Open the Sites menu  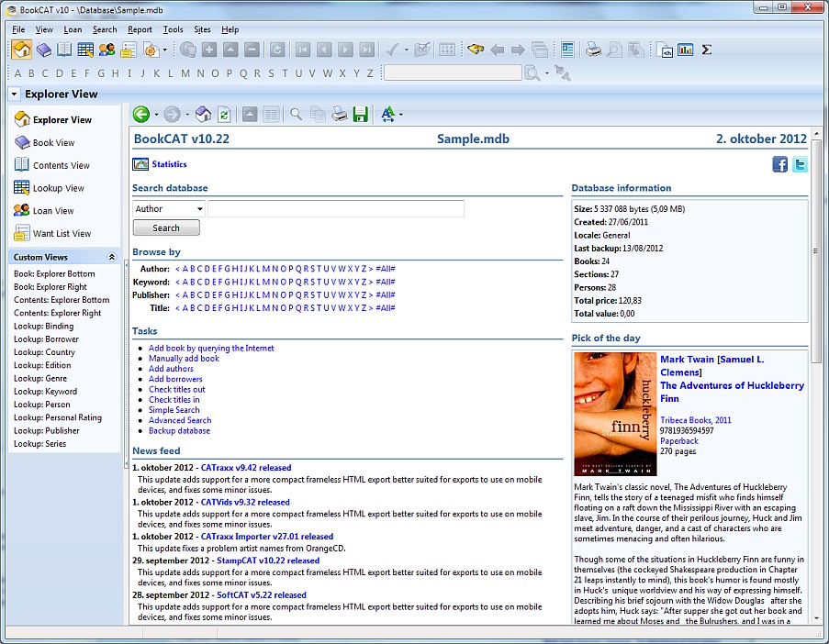[202, 29]
